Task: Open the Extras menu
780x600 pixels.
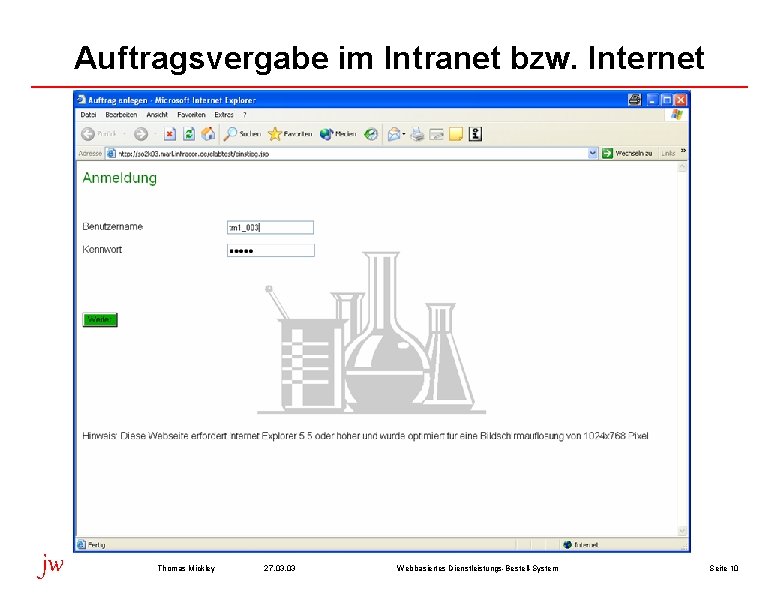Action: [x=224, y=115]
